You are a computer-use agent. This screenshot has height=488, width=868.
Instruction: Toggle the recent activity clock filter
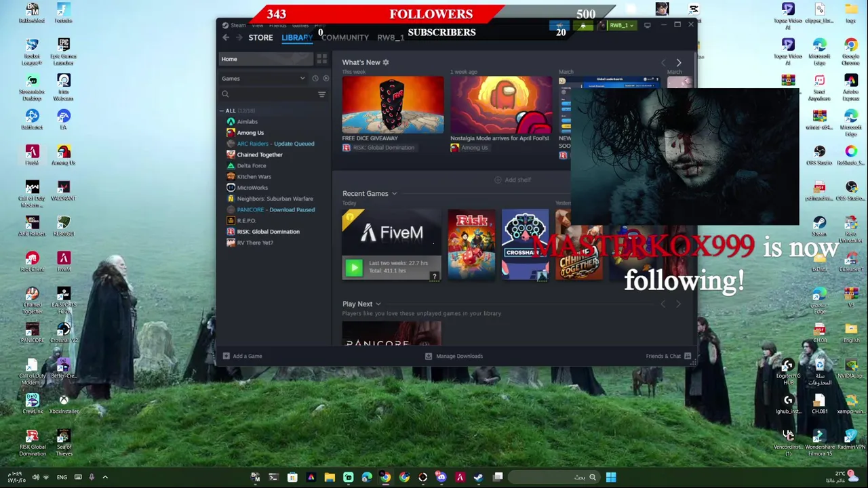point(315,79)
